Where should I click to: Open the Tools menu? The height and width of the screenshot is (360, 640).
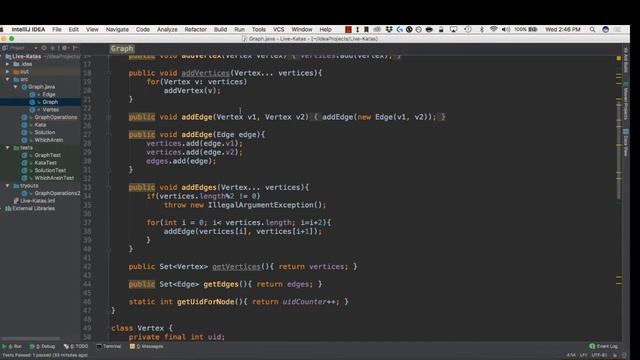point(258,29)
